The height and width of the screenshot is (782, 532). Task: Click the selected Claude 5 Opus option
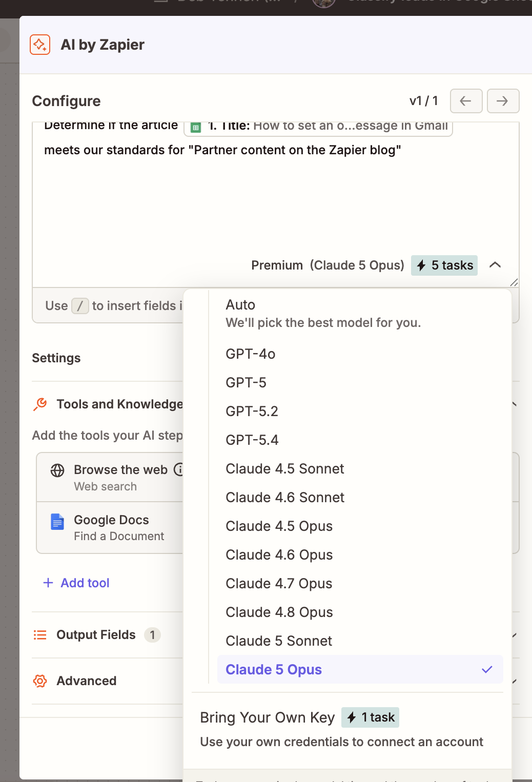click(x=360, y=669)
